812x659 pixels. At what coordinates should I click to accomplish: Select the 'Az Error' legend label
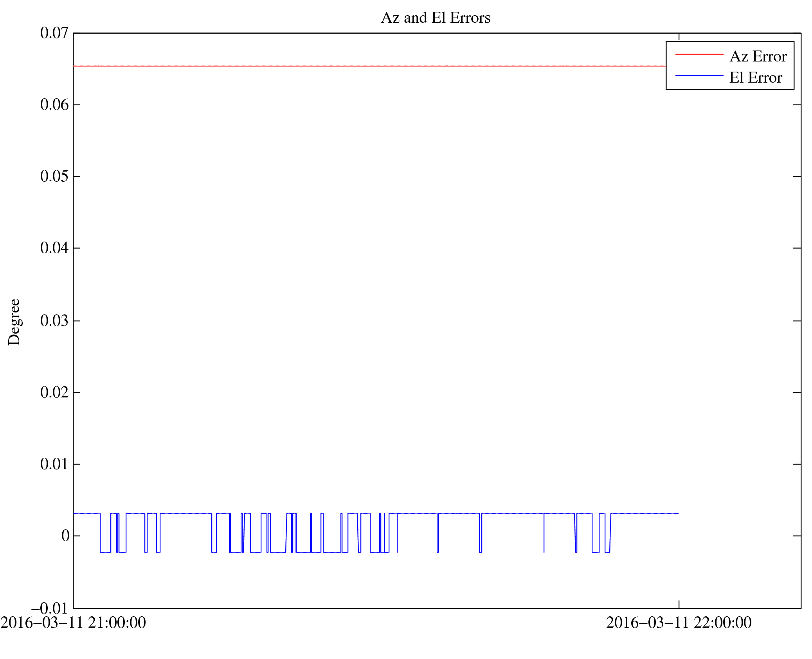click(758, 57)
